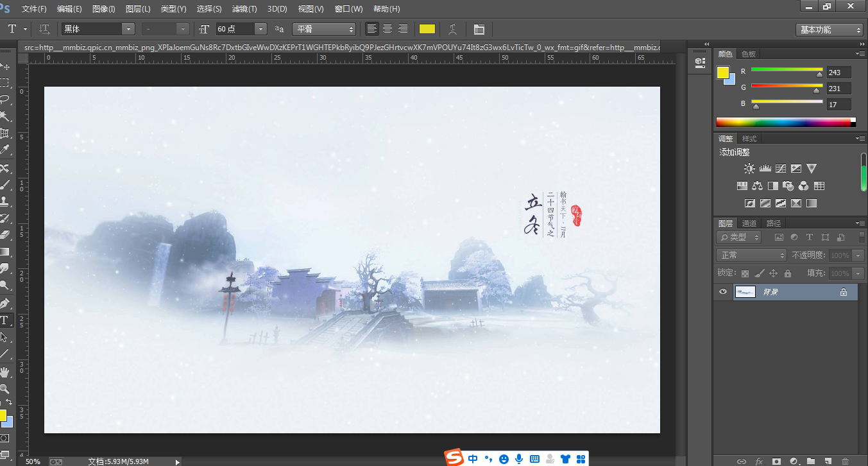This screenshot has height=466, width=868.
Task: Select the Horizontal Type tool in toolbox
Action: pos(5,320)
